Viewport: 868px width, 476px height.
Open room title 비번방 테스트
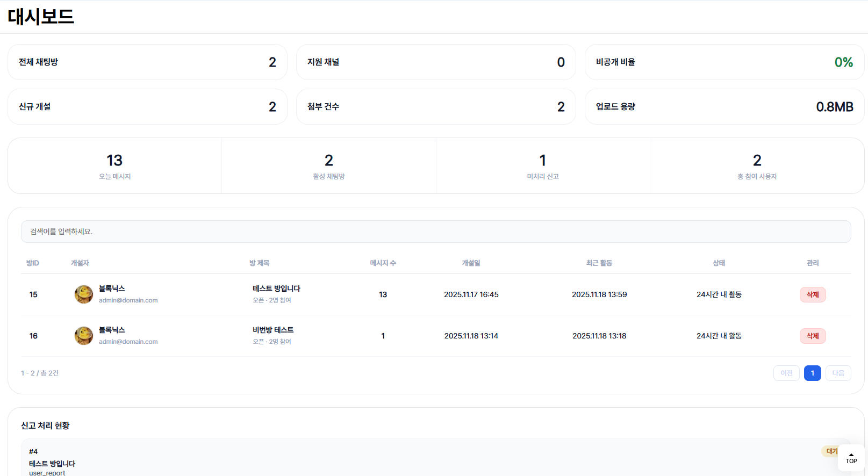coord(273,330)
